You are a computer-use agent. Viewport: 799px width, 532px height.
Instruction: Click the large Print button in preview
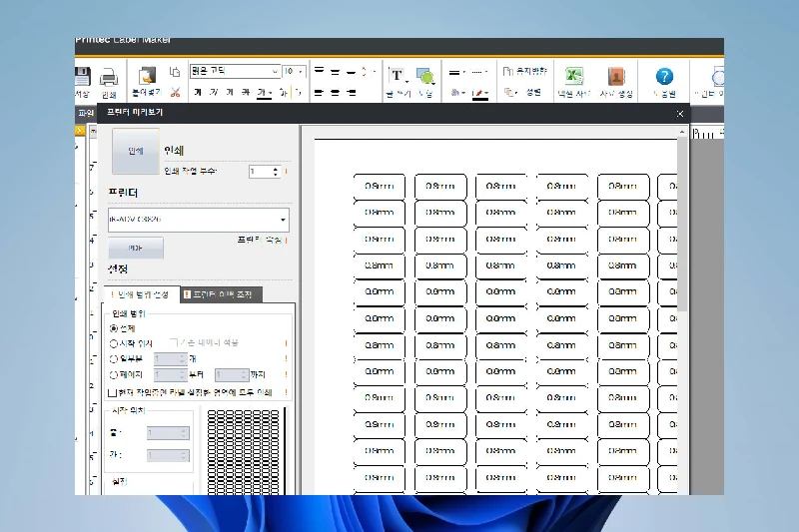click(x=134, y=151)
